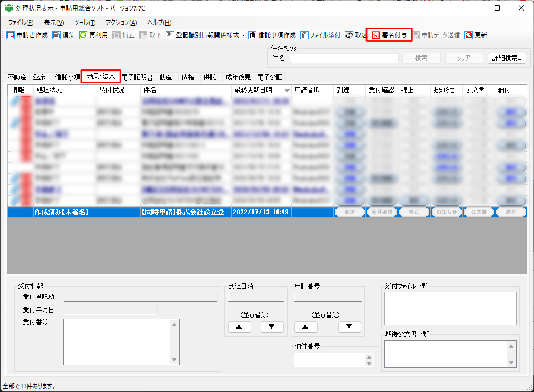Image resolution: width=534 pixels, height=392 pixels.
Task: Sort ascending under 到達日時
Action: point(239,327)
